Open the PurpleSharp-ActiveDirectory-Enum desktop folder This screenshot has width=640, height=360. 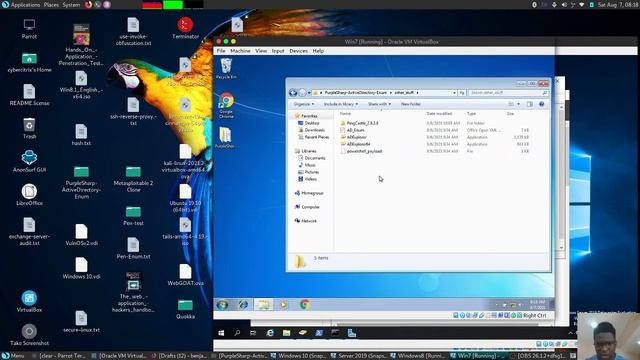(x=81, y=182)
